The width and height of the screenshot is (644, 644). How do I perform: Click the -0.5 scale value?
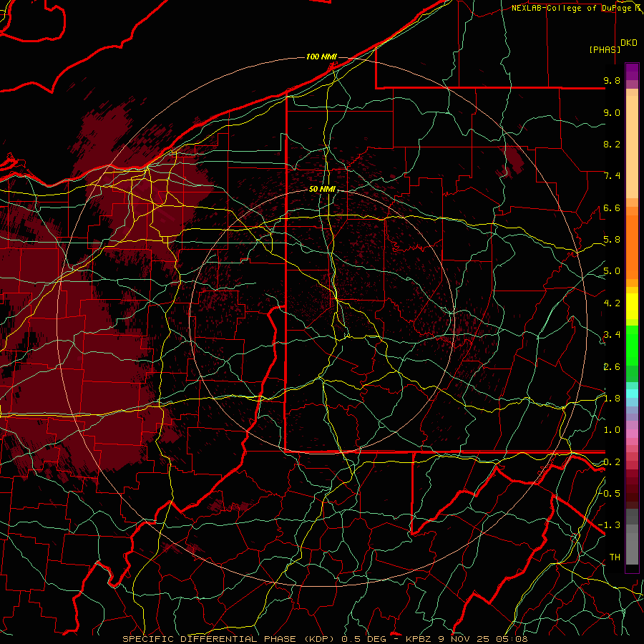pos(610,493)
